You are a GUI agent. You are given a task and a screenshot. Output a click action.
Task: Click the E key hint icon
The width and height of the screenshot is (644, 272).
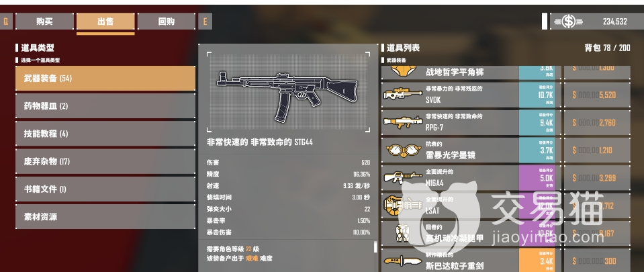205,21
